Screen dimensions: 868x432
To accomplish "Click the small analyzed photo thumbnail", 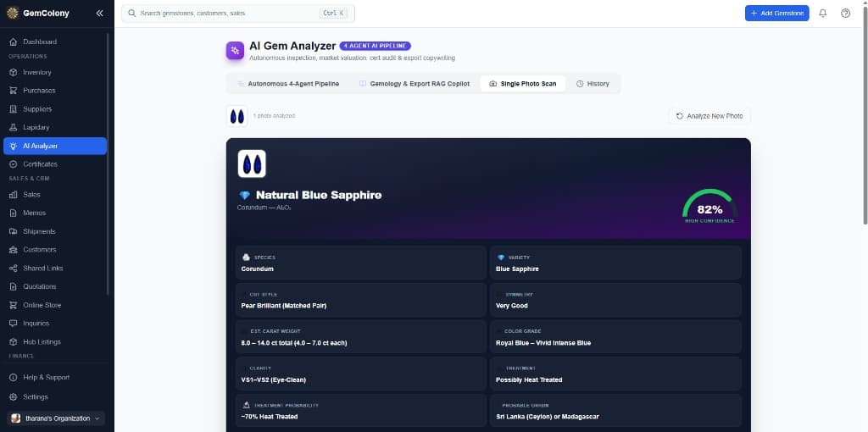I will (237, 116).
